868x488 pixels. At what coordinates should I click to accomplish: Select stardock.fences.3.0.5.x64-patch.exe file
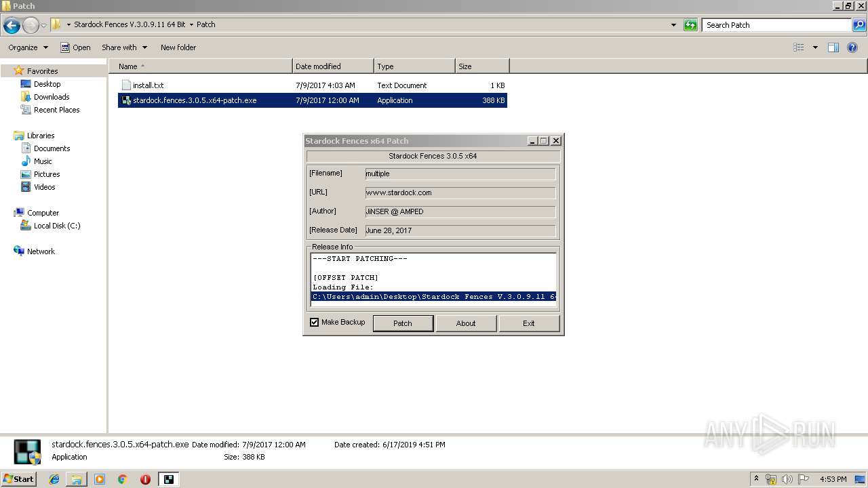click(x=313, y=100)
